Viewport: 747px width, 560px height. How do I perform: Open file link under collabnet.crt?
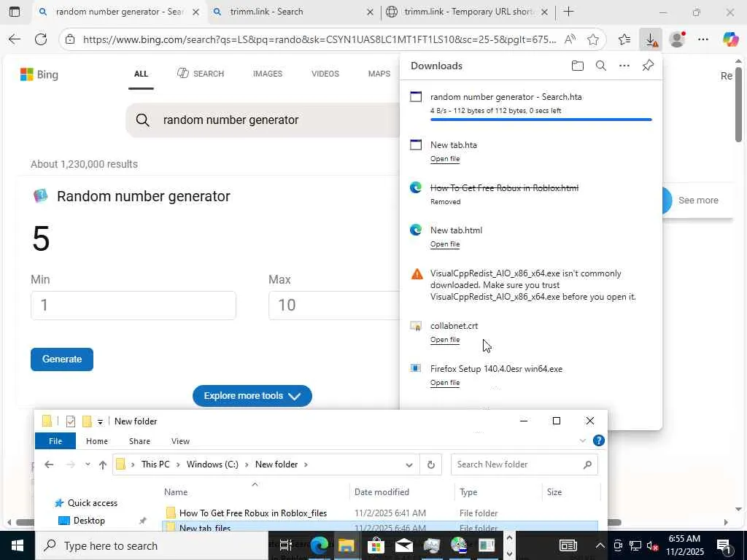coord(445,340)
